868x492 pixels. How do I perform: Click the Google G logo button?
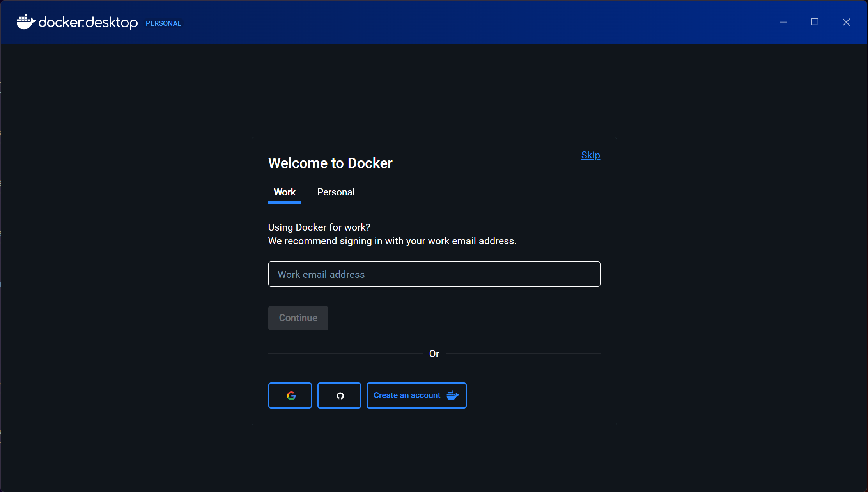290,395
